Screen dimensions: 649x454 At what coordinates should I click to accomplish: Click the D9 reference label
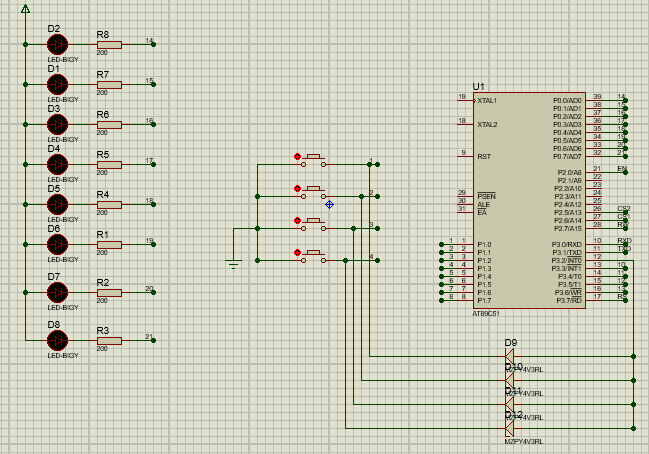pos(511,343)
